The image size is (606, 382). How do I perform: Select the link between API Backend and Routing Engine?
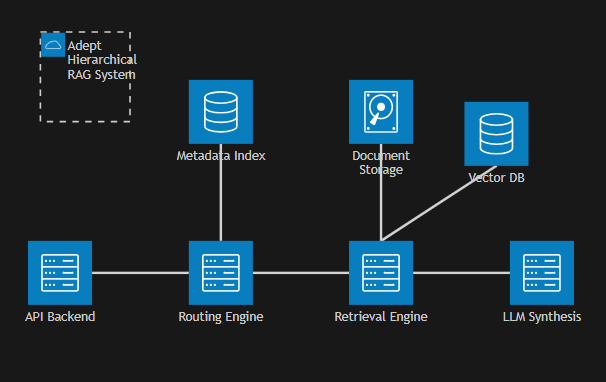(x=140, y=273)
